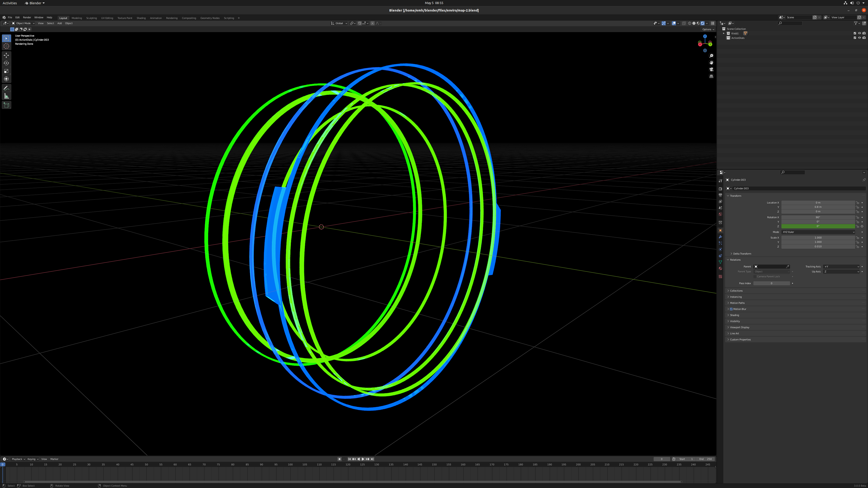Open the XYZ Euler rotation mode dropdown
The width and height of the screenshot is (868, 488).
coord(818,232)
